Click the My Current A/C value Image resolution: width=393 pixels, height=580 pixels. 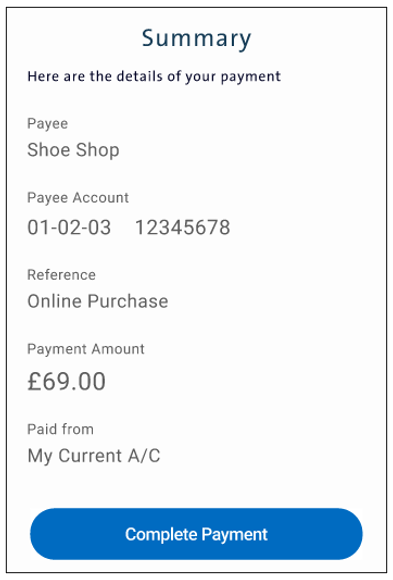coord(94,456)
